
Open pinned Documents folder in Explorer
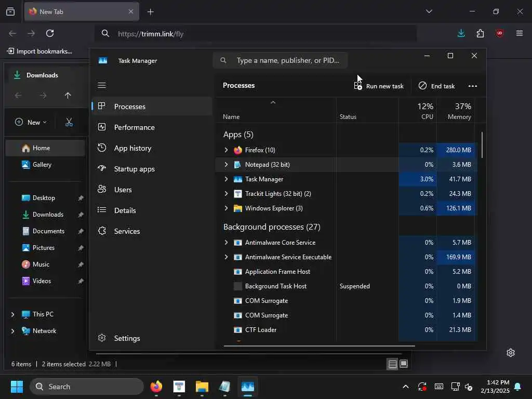45,231
